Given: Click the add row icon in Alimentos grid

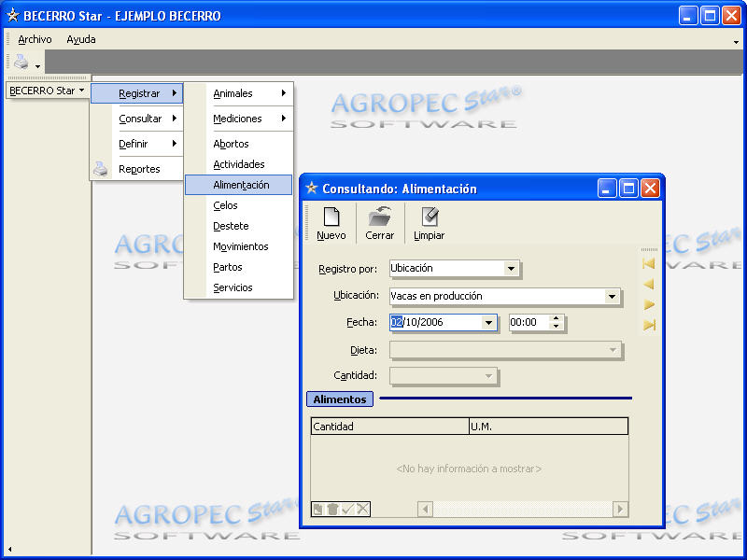Looking at the screenshot, I should 317,510.
